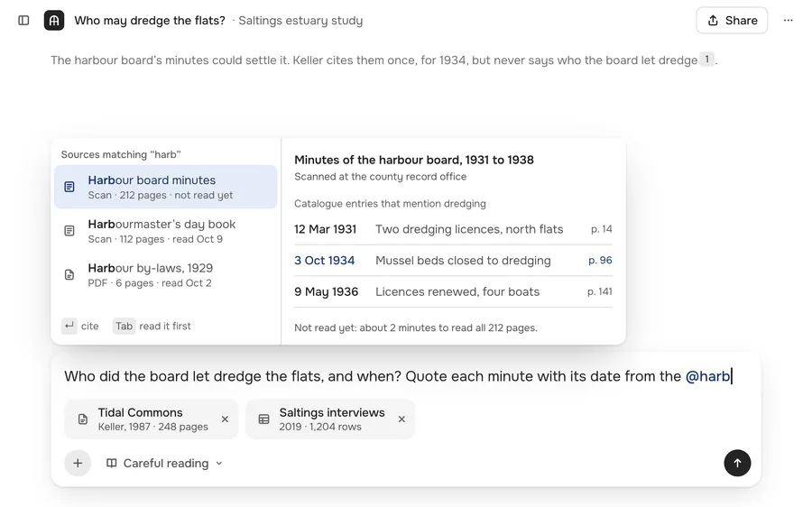Open citation marker 1 in the reply

[706, 59]
